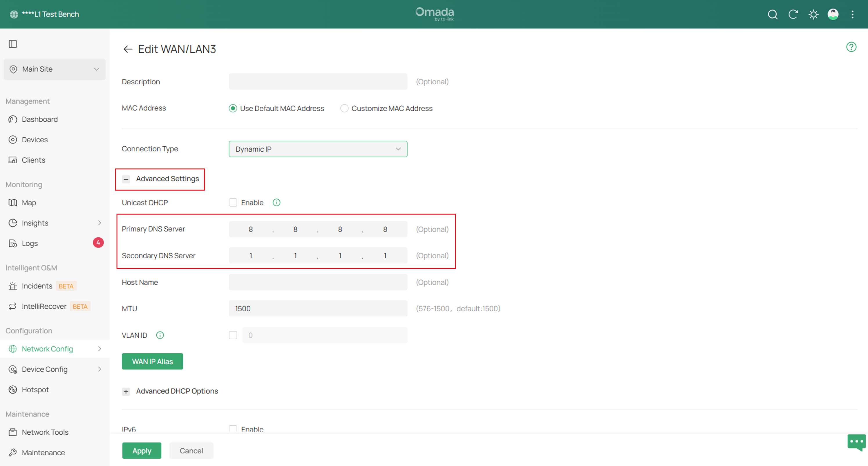
Task: Expand the Device Config submenu chevron
Action: (x=100, y=369)
